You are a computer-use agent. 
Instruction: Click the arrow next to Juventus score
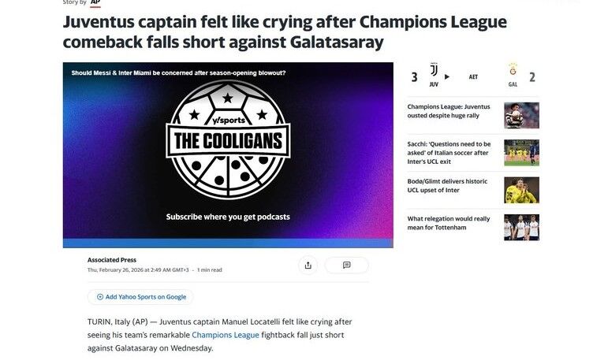click(447, 77)
